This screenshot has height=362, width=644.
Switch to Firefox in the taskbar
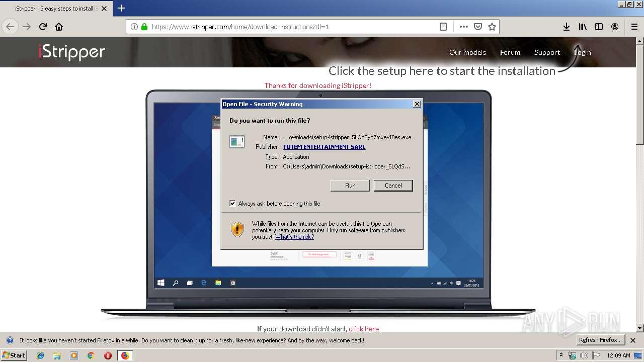[125, 355]
